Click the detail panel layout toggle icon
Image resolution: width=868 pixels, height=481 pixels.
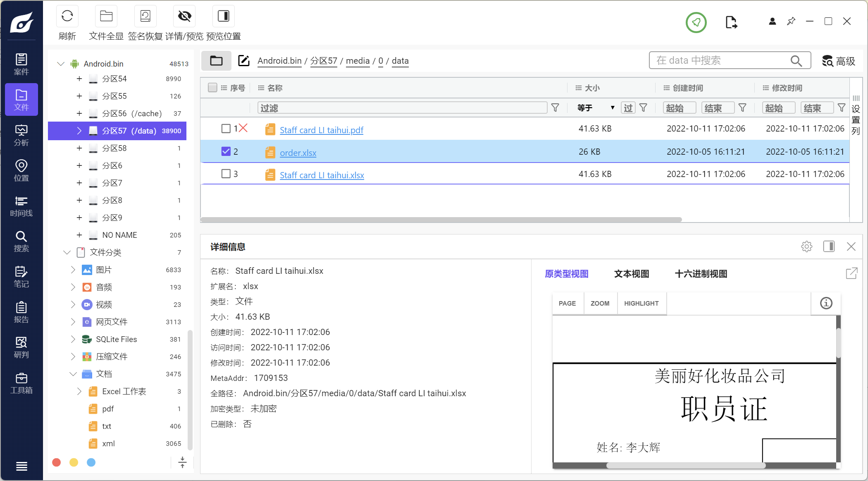pyautogui.click(x=829, y=246)
